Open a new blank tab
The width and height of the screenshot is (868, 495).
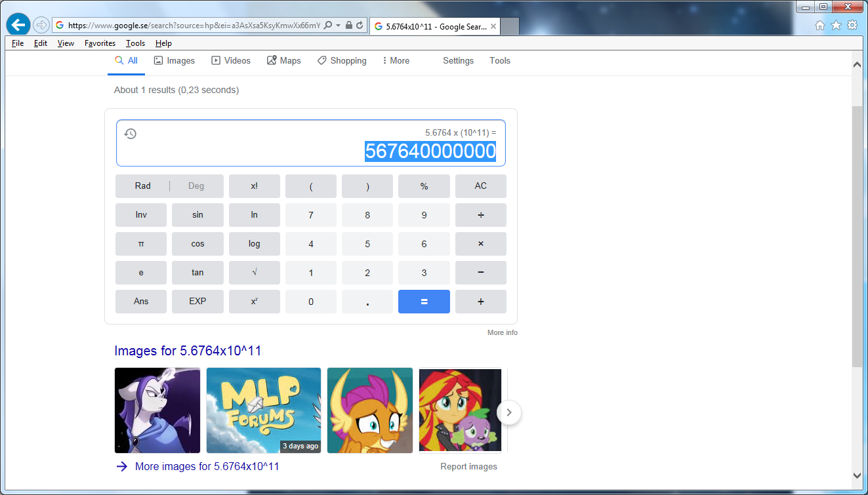pos(510,26)
